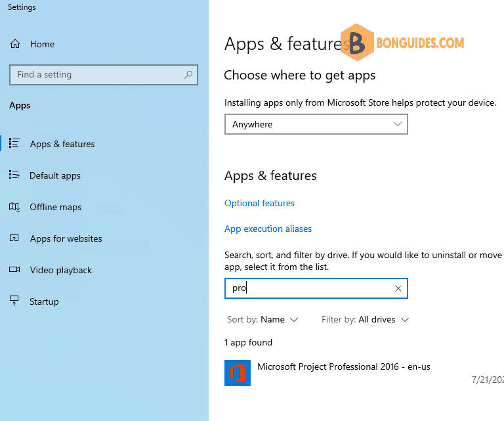Click the magnifier in Find a setting
The width and height of the screenshot is (504, 421).
(x=188, y=75)
